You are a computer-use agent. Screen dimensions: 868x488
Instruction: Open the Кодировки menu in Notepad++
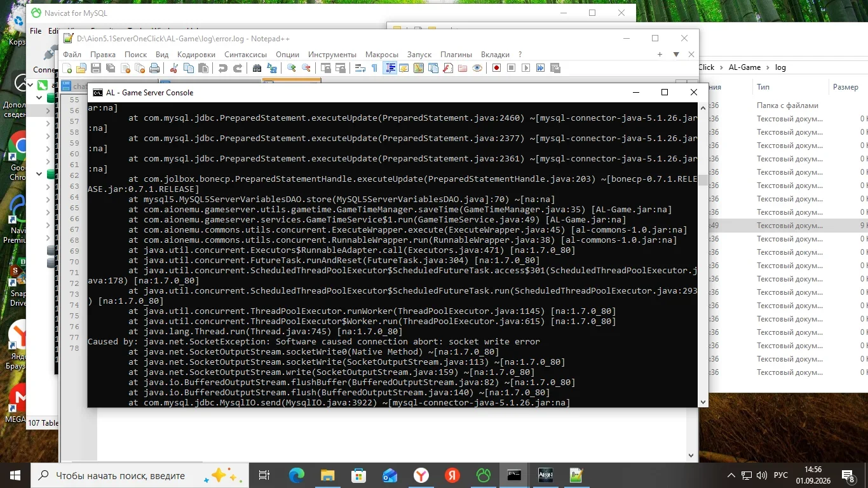point(196,55)
